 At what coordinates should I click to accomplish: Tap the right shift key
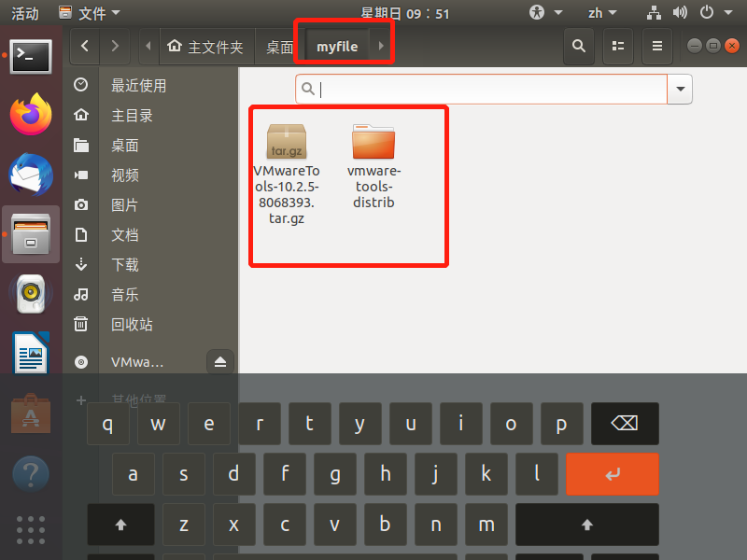coord(587,525)
